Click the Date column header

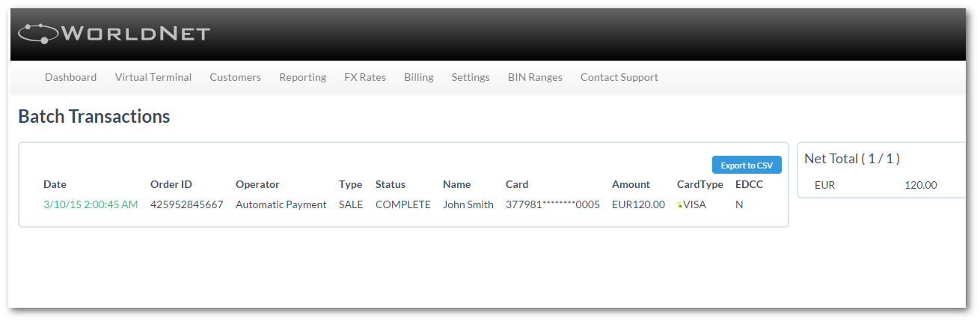pyautogui.click(x=55, y=184)
